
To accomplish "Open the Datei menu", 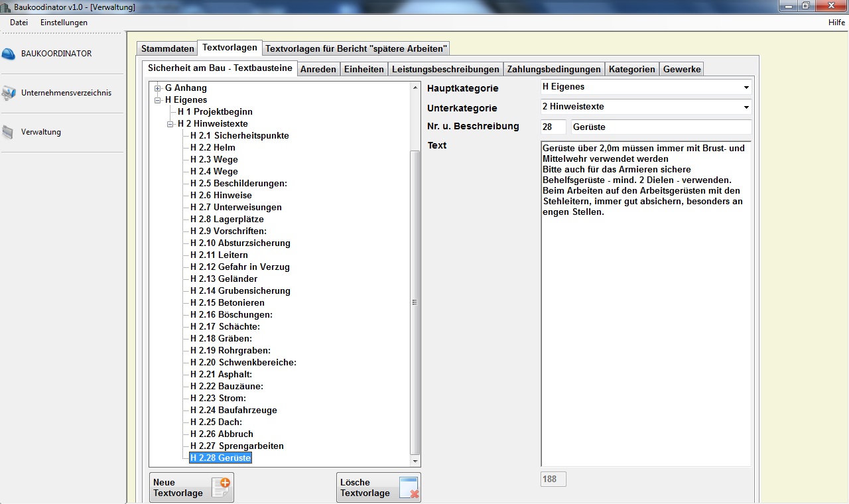I will (19, 23).
